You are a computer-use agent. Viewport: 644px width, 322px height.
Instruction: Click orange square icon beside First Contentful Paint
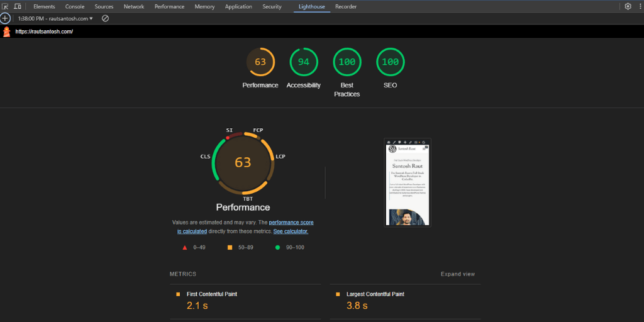178,294
